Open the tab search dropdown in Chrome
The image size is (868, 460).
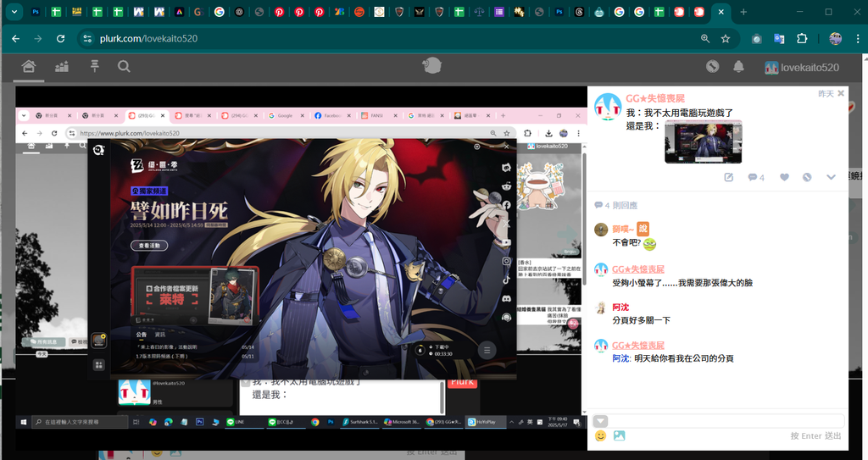[13, 12]
